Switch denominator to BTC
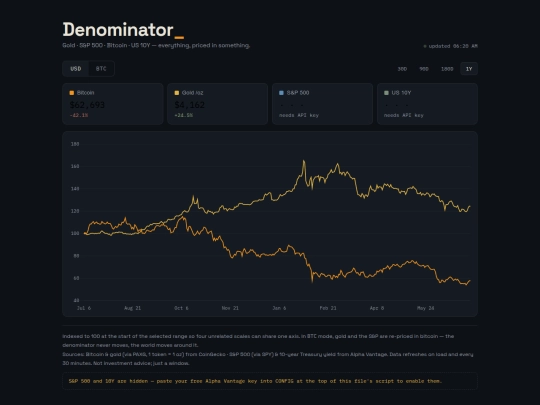This screenshot has width=540, height=405. pyautogui.click(x=101, y=69)
